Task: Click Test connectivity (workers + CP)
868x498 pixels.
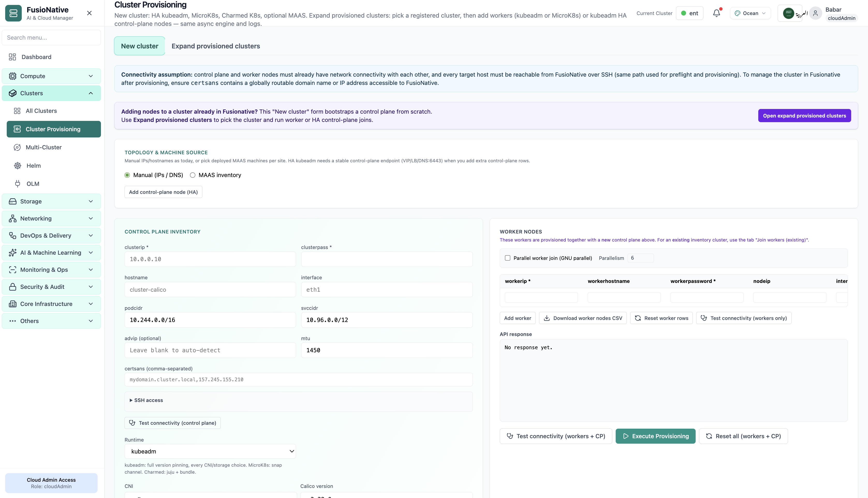Action: (556, 436)
